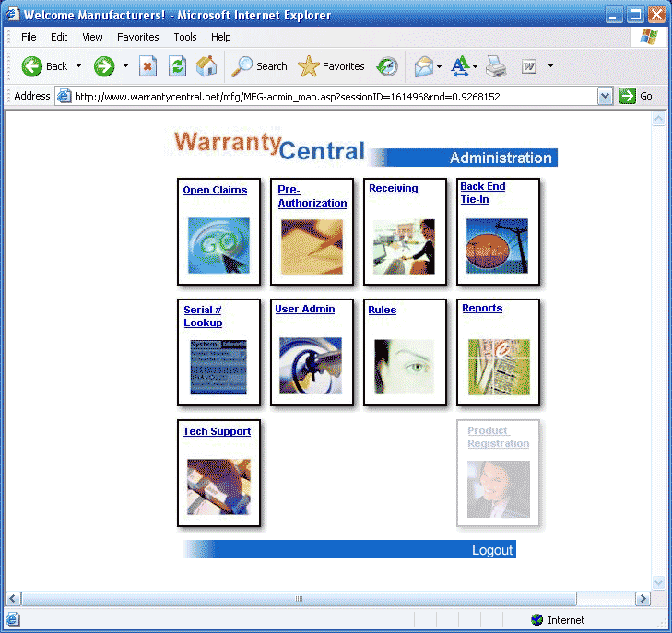The height and width of the screenshot is (633, 672).
Task: Click the IE title bar page icon
Action: click(x=13, y=15)
